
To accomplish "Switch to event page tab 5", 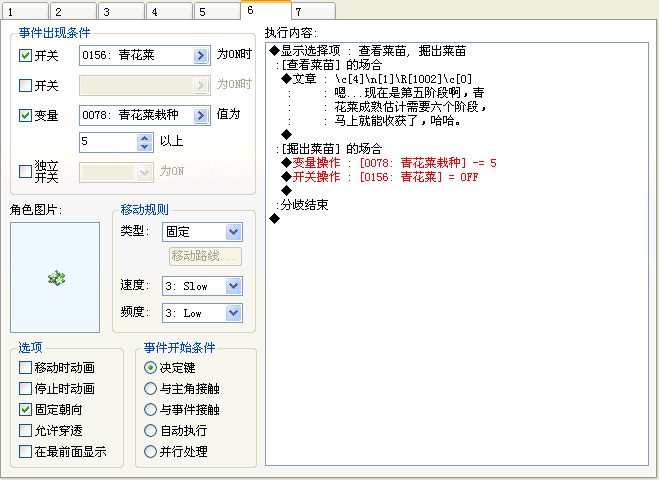I will pos(218,11).
